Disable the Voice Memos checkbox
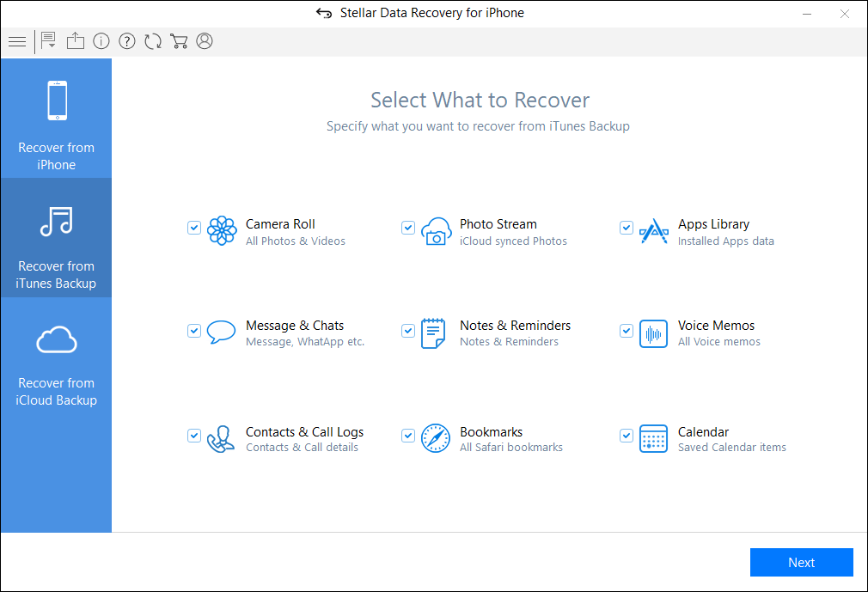868x592 pixels. click(x=627, y=330)
